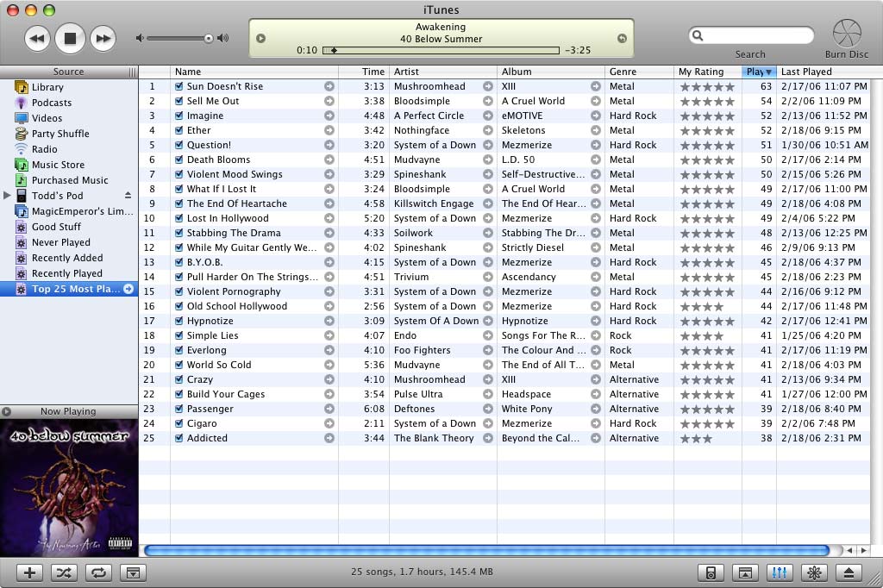Sort by the Name column header

[x=254, y=72]
